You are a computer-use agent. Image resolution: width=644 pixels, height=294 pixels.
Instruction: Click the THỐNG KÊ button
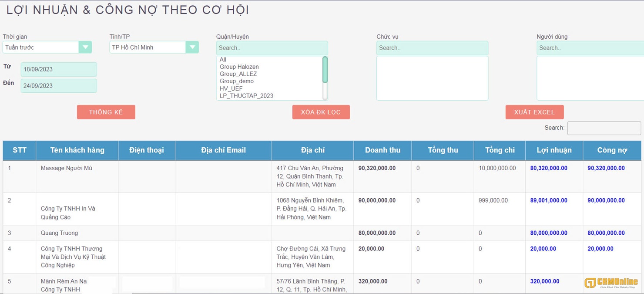point(106,112)
